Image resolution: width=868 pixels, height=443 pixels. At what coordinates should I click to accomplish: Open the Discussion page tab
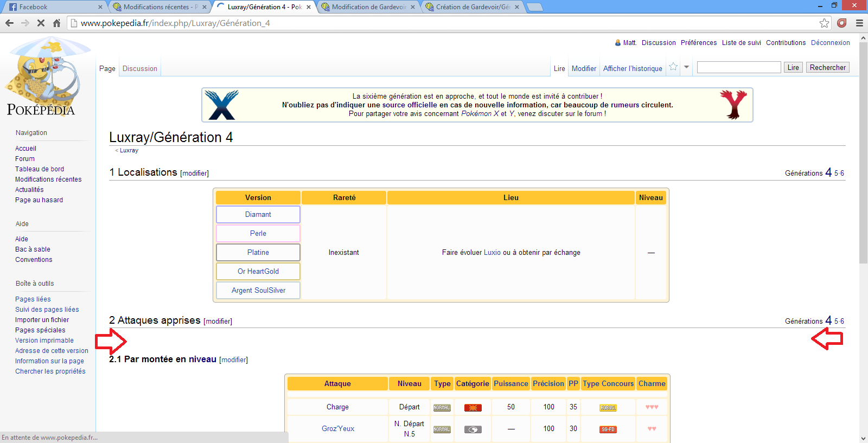(x=139, y=69)
